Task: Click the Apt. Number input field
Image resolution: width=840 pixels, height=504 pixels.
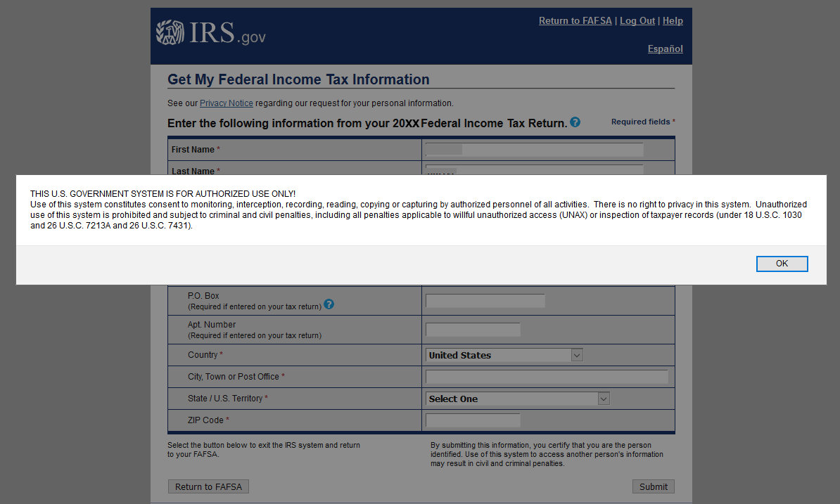Action: 473,330
